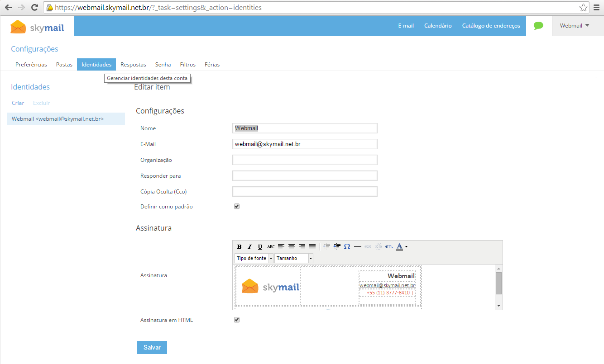This screenshot has height=364, width=604.
Task: Bookmark this page with star icon
Action: [x=583, y=7]
